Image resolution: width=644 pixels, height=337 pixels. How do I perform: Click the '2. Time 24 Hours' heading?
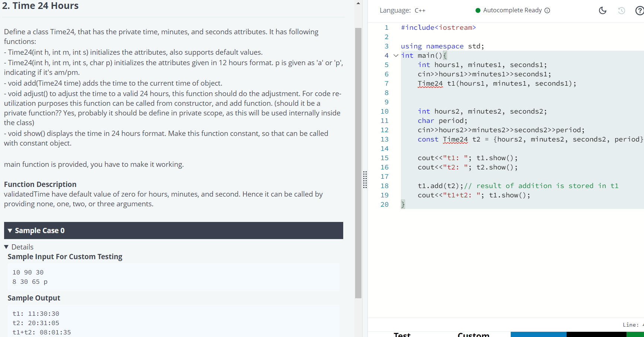tap(40, 6)
